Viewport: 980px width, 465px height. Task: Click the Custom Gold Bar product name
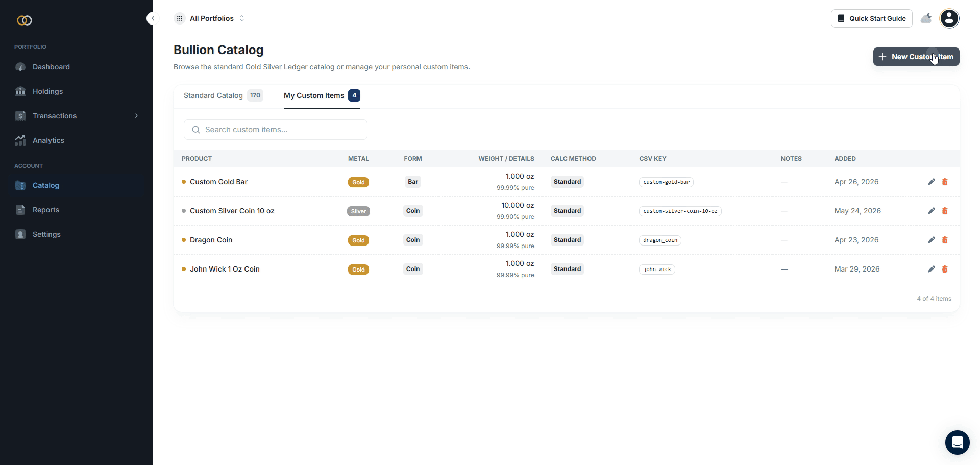tap(218, 182)
